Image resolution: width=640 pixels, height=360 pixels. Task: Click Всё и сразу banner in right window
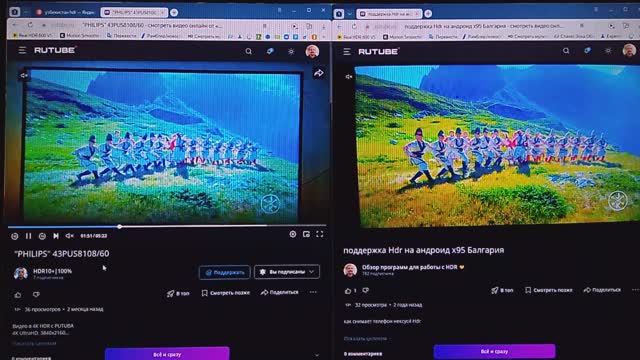pyautogui.click(x=494, y=351)
